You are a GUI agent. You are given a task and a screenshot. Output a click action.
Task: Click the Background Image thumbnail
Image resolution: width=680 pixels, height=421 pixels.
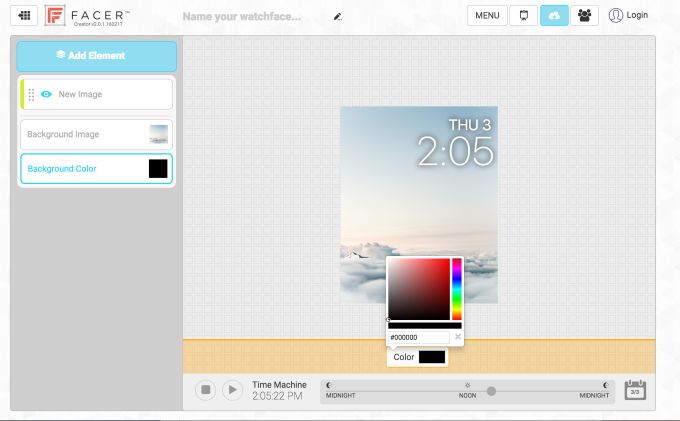click(158, 134)
